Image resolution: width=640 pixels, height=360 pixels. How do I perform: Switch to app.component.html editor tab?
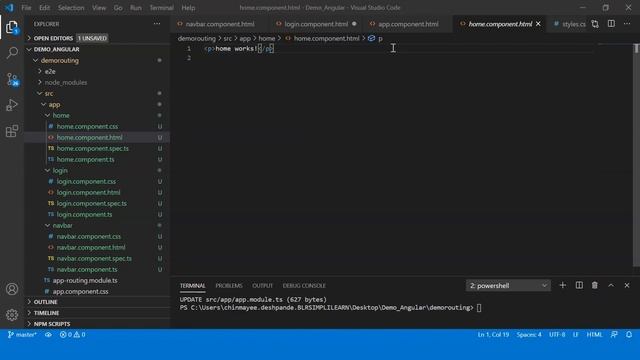[x=408, y=24]
